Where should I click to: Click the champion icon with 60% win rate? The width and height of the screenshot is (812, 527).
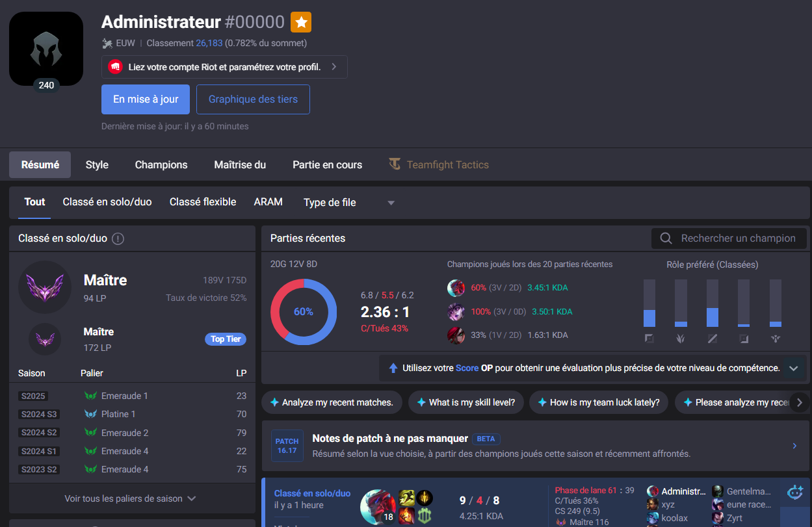pyautogui.click(x=456, y=287)
